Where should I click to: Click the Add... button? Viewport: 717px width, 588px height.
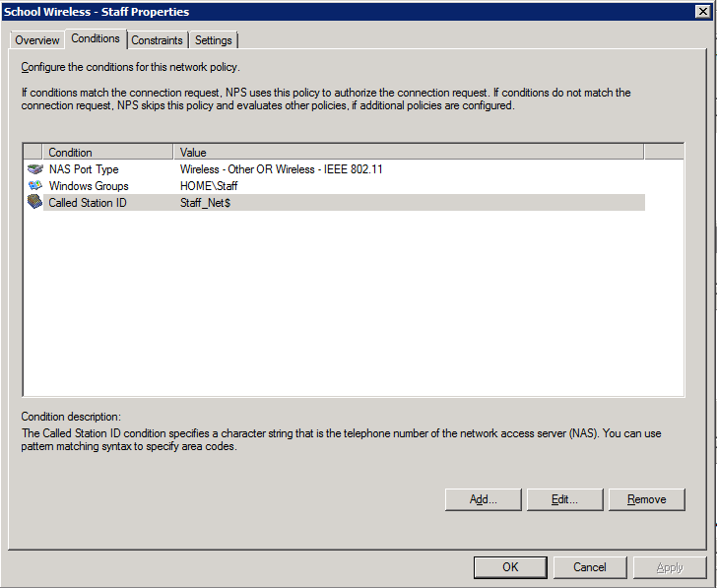[484, 499]
